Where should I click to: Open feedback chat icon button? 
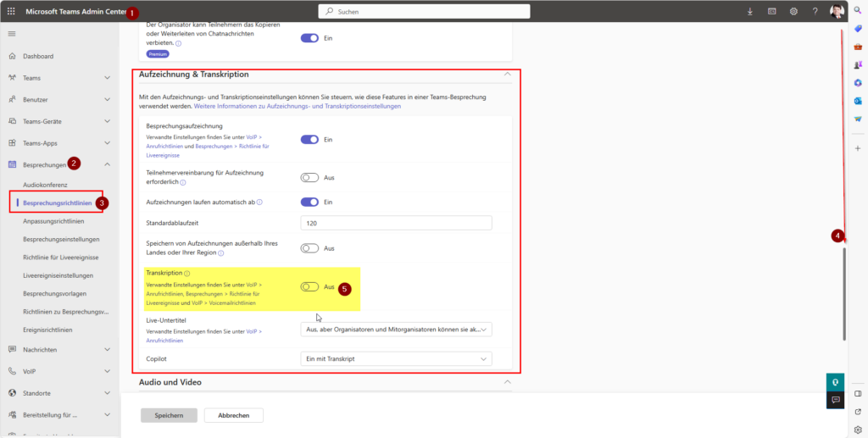835,399
